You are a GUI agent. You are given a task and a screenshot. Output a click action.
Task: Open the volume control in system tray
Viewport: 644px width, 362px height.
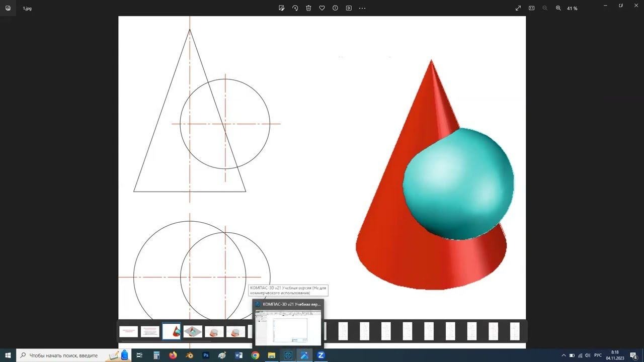click(x=588, y=355)
